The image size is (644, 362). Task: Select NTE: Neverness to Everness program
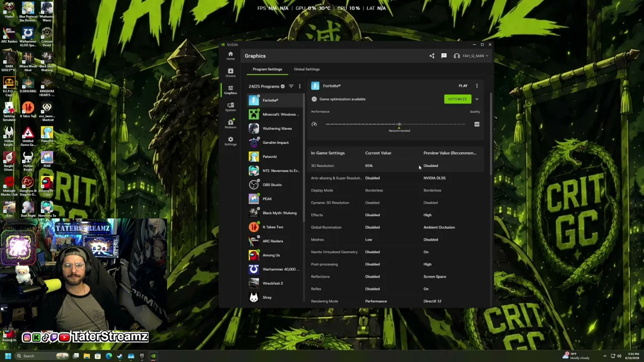pyautogui.click(x=275, y=170)
